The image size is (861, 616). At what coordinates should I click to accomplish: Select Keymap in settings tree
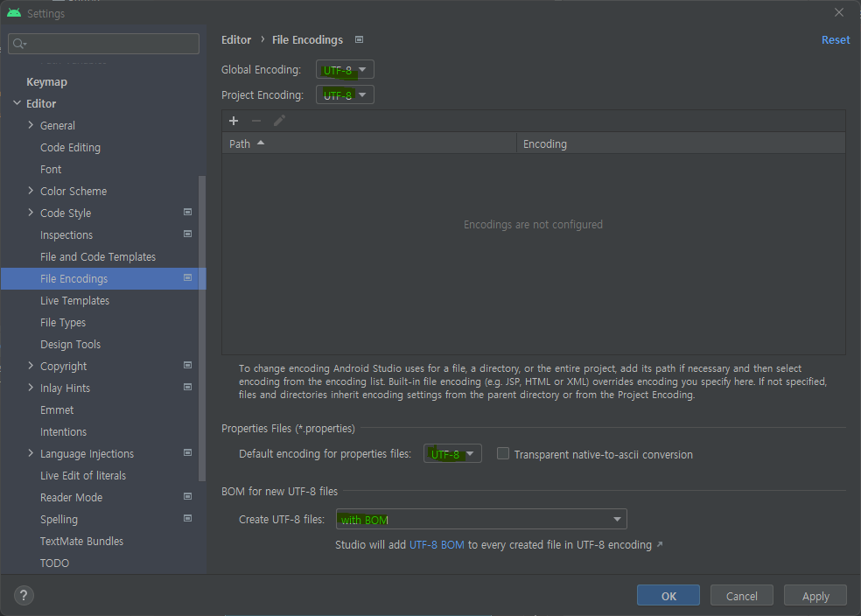click(x=46, y=81)
